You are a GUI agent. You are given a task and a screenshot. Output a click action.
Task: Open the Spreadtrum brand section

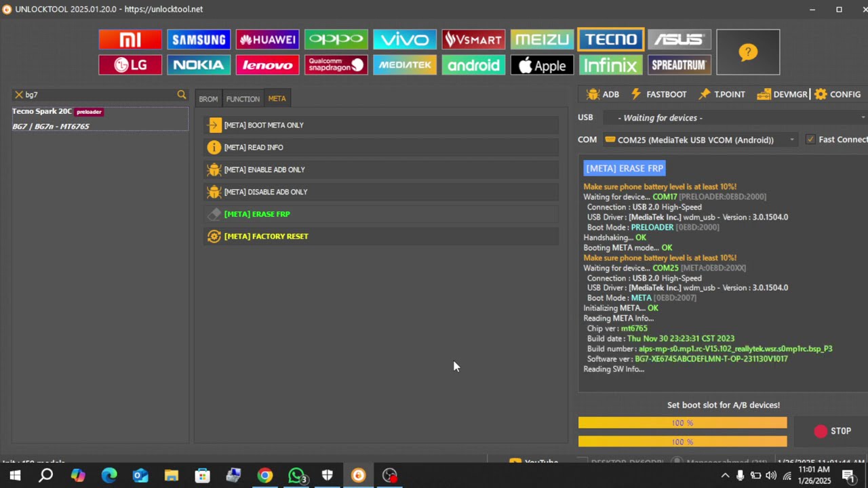[x=679, y=65]
